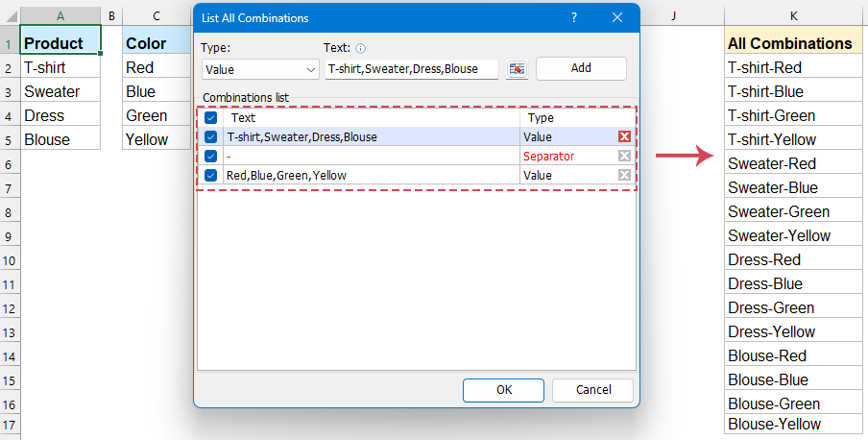The height and width of the screenshot is (440, 868).
Task: Select row 1 header
Action: [x=10, y=42]
